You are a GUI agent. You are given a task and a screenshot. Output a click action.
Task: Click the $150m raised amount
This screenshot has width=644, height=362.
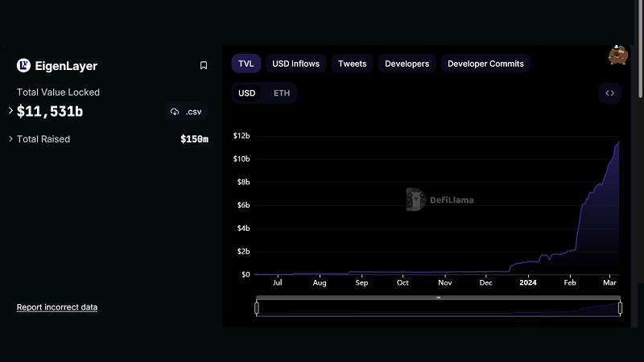click(x=194, y=139)
